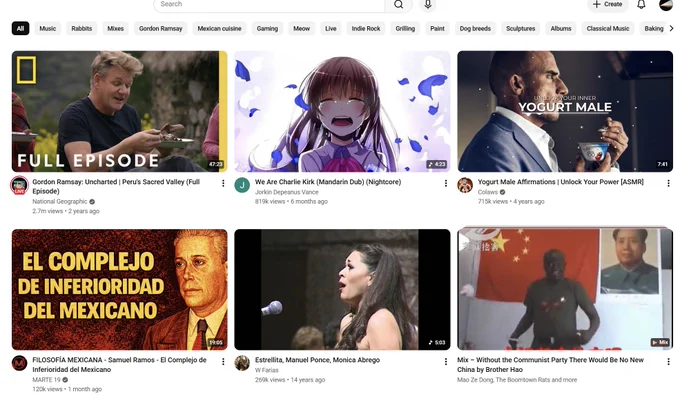Choose the Grilling chip
The height and width of the screenshot is (403, 680).
405,29
